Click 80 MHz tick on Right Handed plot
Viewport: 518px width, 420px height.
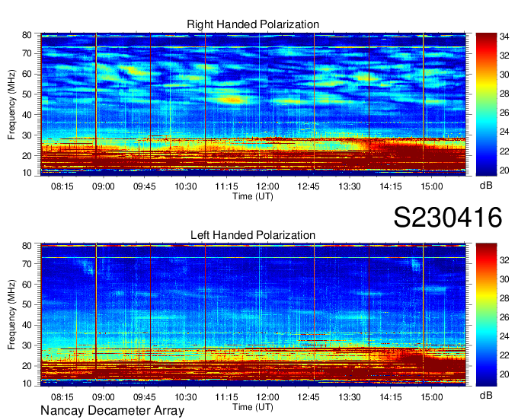coord(27,35)
